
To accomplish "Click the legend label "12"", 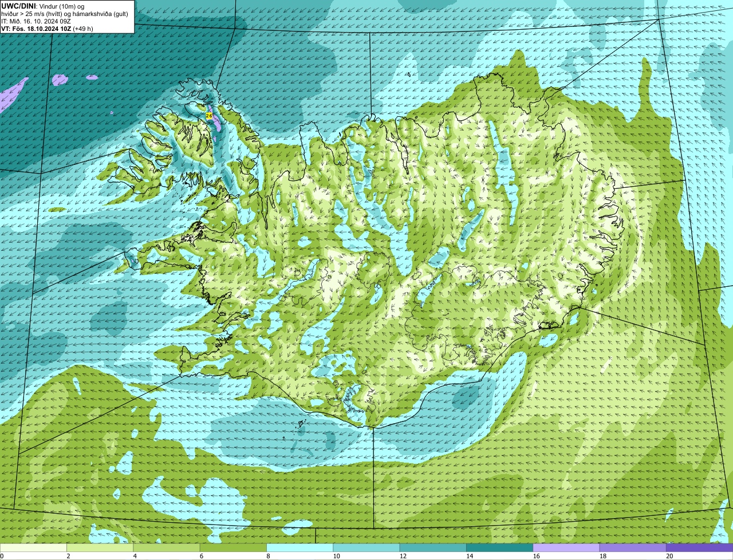I will point(403,556).
